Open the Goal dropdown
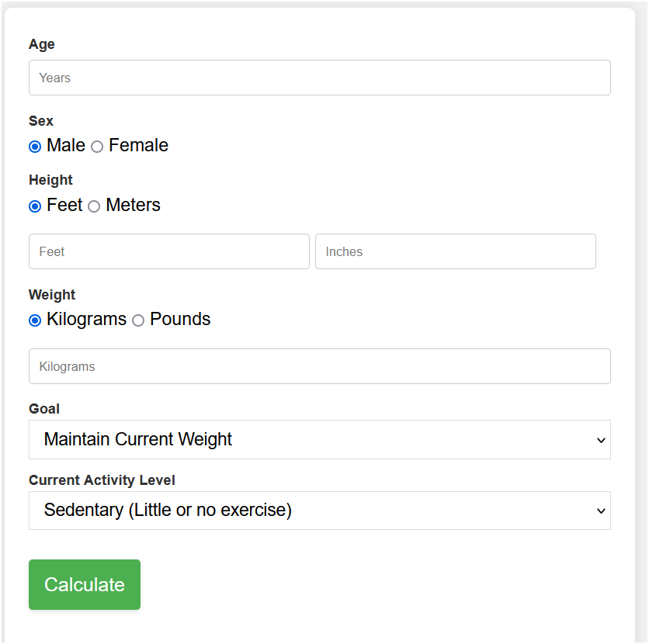The height and width of the screenshot is (644, 649). pyautogui.click(x=319, y=439)
